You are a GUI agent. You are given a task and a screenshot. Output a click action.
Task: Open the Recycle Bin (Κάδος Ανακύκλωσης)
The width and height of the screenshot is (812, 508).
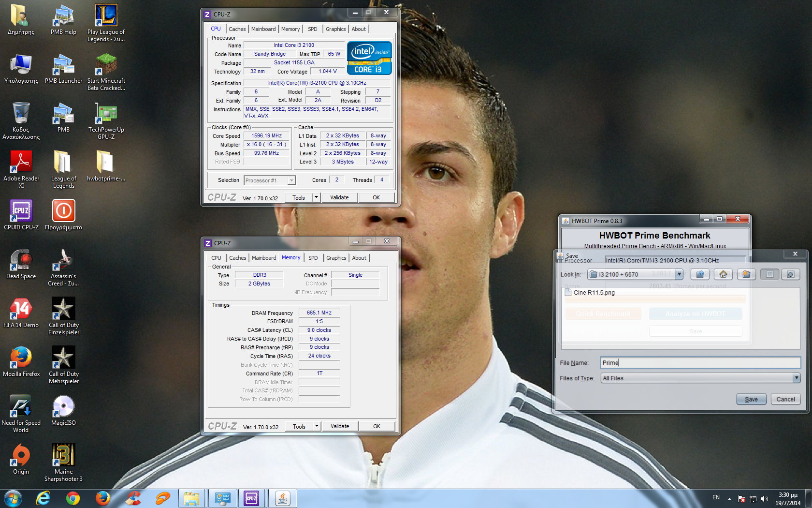pyautogui.click(x=21, y=121)
